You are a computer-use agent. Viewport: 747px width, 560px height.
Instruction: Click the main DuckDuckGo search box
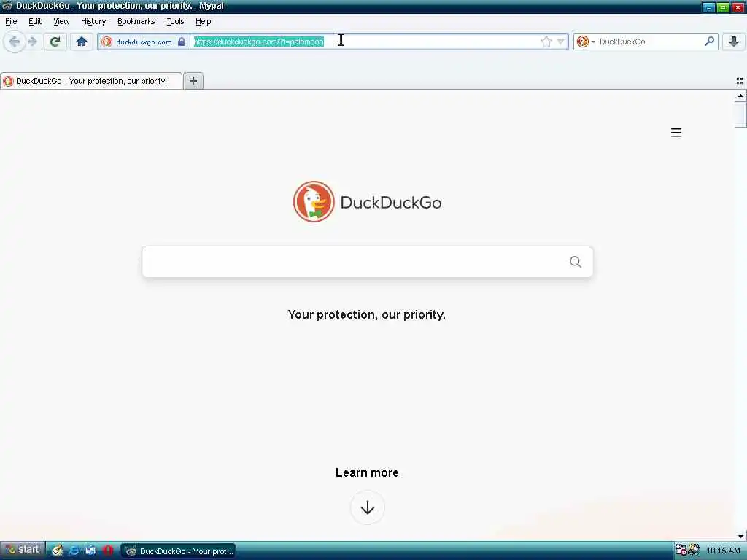click(x=368, y=262)
